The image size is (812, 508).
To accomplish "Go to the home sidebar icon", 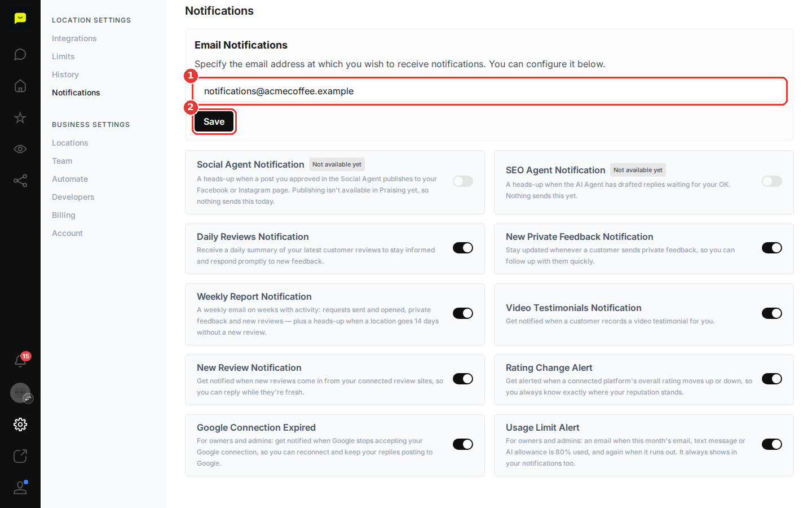I will tap(20, 86).
